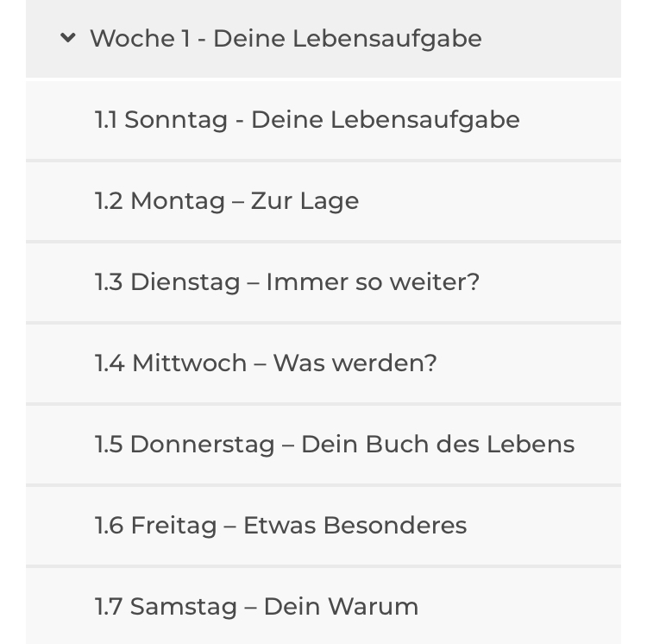This screenshot has height=644, width=647.
Task: Select 1.3 Dienstag – Immer so weiter?
Action: pyautogui.click(x=286, y=282)
